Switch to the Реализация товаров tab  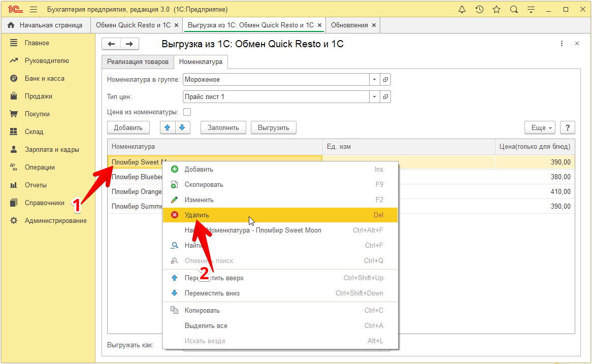tap(138, 61)
